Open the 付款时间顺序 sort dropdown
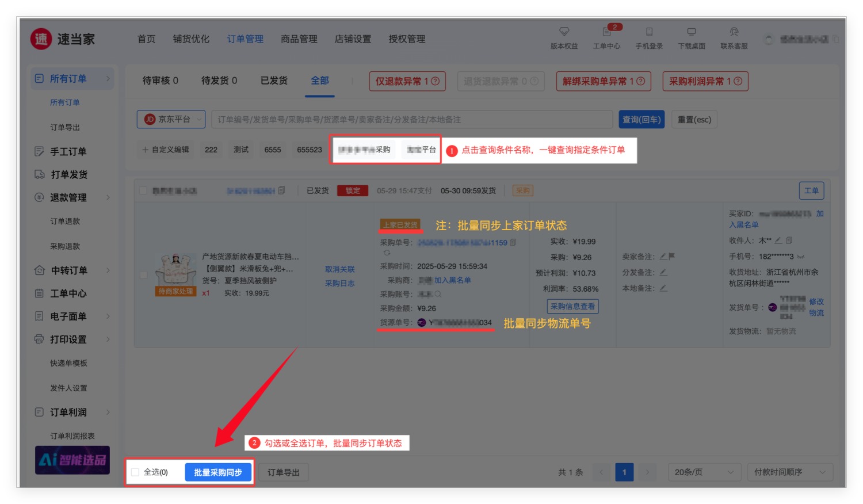The width and height of the screenshot is (863, 504). click(x=789, y=472)
